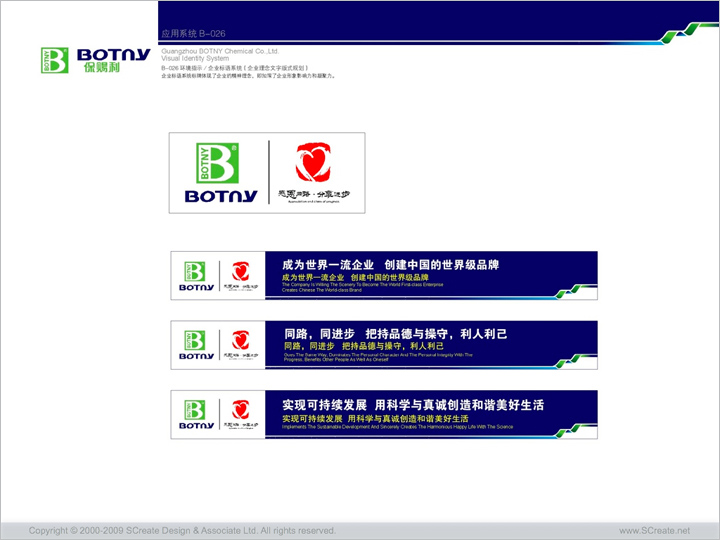Screen dimensions: 720x540
Task: Click the BOTNY wordmark under the logo beside the 成为世界一流企业 banner
Action: [x=197, y=287]
